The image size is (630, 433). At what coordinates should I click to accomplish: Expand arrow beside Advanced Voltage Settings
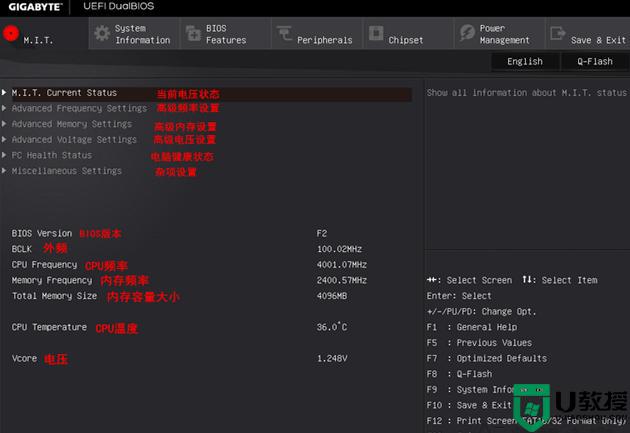(x=4, y=139)
